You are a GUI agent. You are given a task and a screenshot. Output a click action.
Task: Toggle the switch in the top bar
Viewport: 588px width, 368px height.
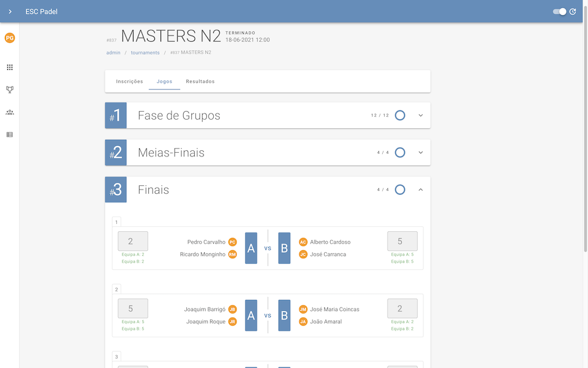point(559,12)
